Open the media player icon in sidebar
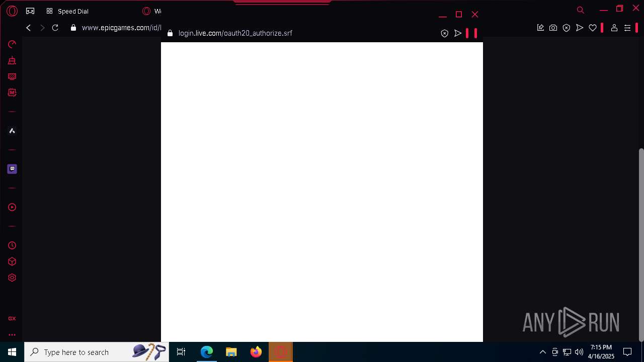Screen dimensions: 644x362 coord(12,207)
